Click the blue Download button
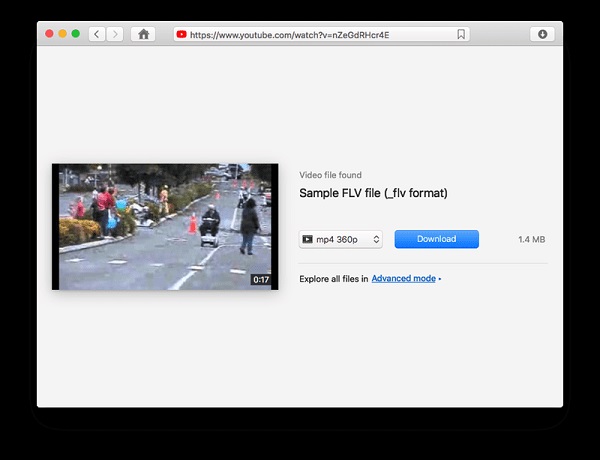The width and height of the screenshot is (600, 460). point(437,239)
